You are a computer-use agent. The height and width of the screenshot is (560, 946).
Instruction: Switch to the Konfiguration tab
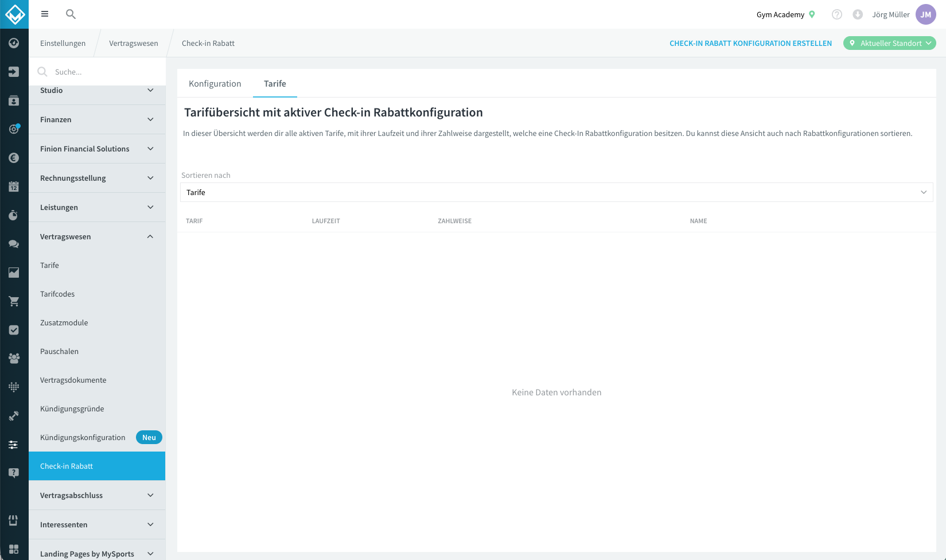(x=215, y=84)
